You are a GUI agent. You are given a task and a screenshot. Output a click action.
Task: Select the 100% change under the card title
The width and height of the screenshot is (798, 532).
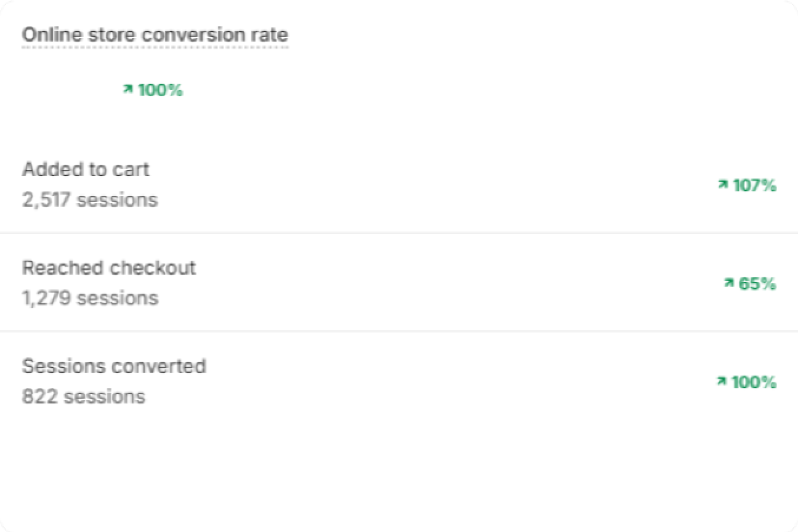[160, 91]
